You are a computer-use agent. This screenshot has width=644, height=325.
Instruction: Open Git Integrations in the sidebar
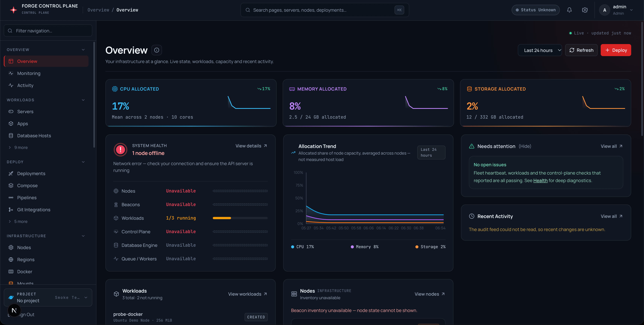(46, 210)
